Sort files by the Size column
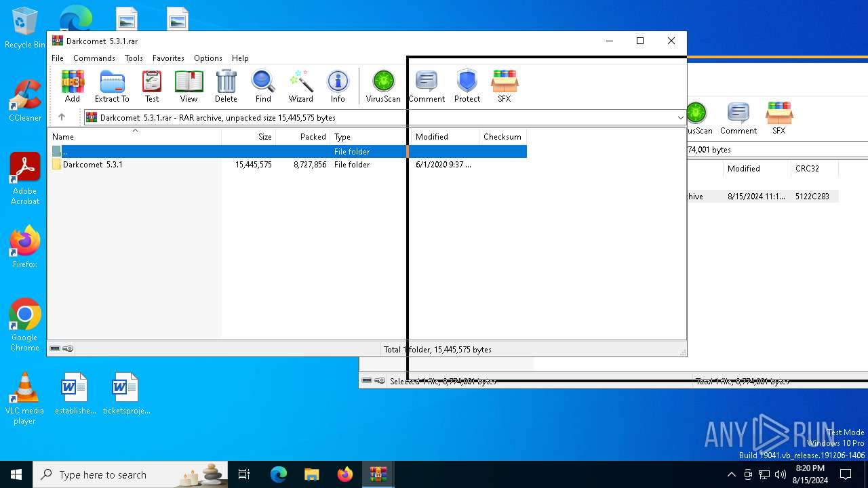The width and height of the screenshot is (868, 488). 249,136
